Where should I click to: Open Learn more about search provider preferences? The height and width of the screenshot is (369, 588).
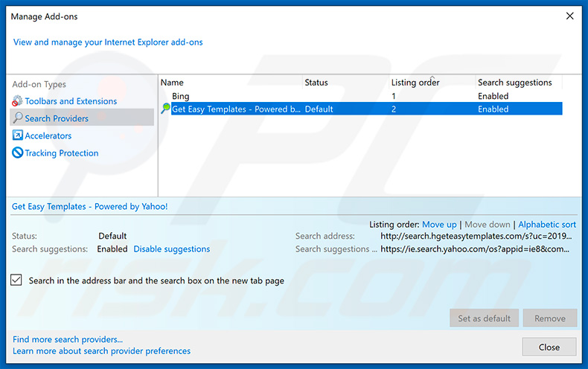[102, 351]
